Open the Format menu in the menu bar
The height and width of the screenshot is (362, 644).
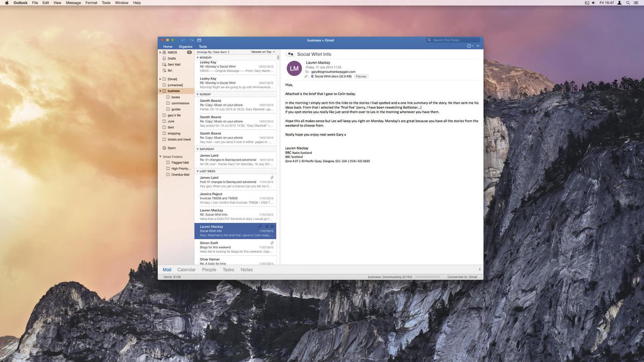coord(91,3)
